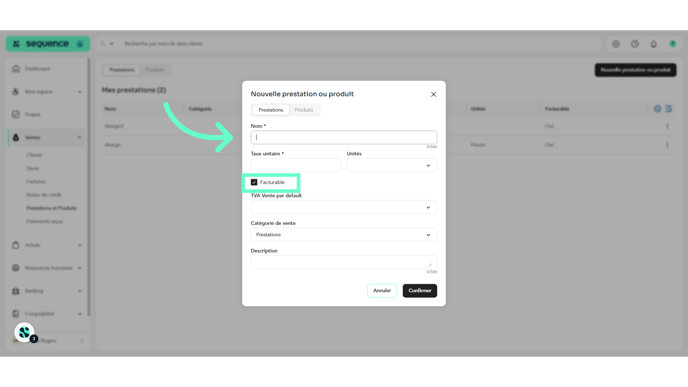Click the Confirmer button
Screen dimensions: 688x387
click(420, 290)
